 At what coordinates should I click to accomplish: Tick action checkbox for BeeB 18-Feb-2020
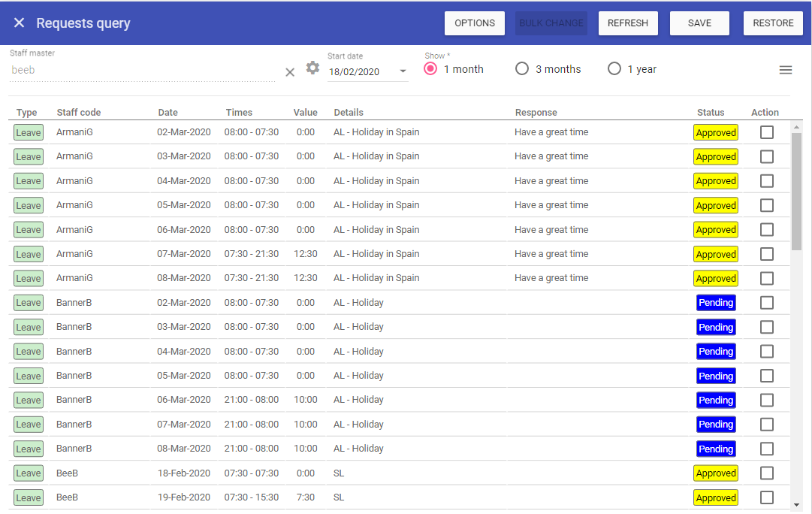click(x=766, y=473)
